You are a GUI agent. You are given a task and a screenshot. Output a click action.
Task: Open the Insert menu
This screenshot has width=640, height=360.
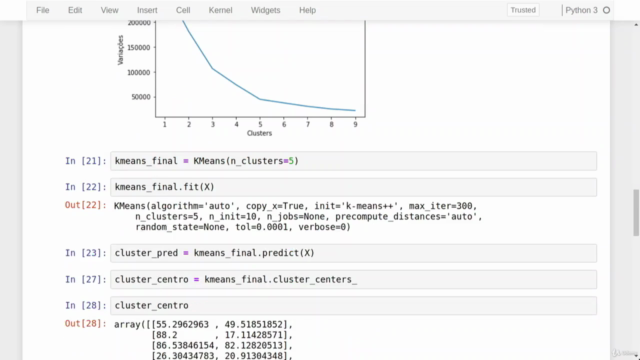coord(147,10)
